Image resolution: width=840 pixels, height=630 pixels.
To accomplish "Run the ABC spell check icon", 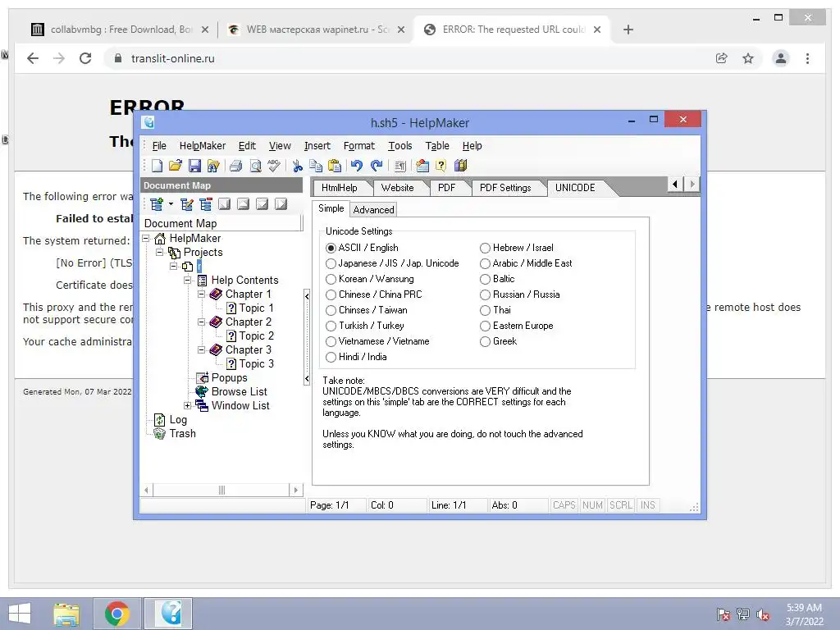I will click(274, 166).
